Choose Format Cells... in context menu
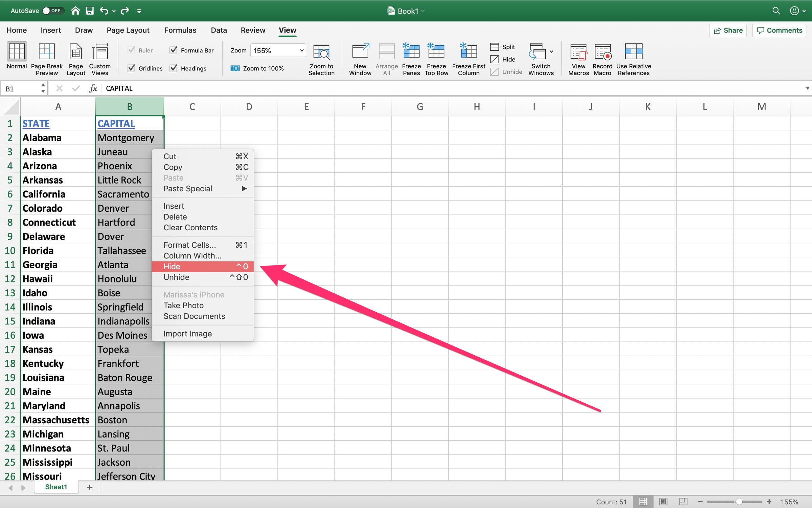Viewport: 812px width, 508px height. coord(203,245)
